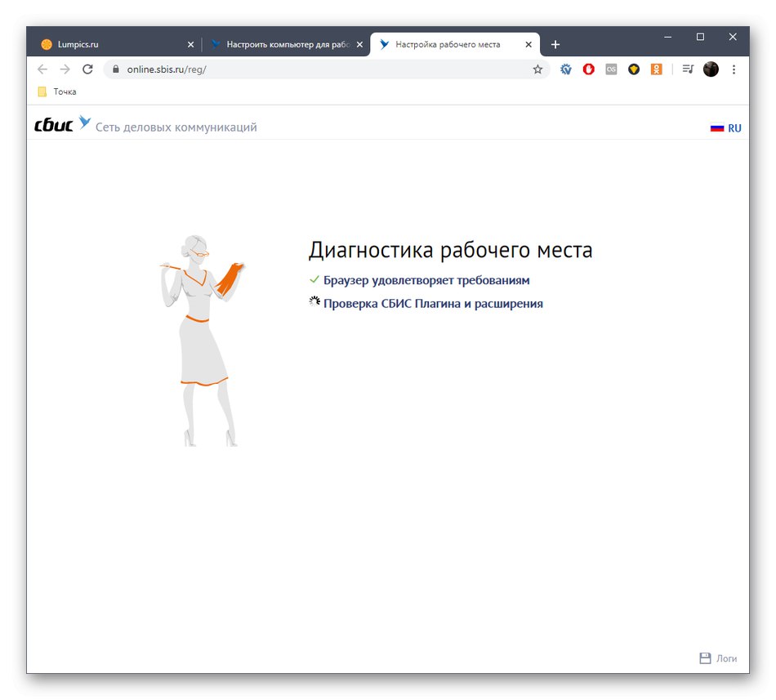Viewport: 776px width, 700px height.
Task: Open the Chrome profile avatar
Action: pos(711,69)
